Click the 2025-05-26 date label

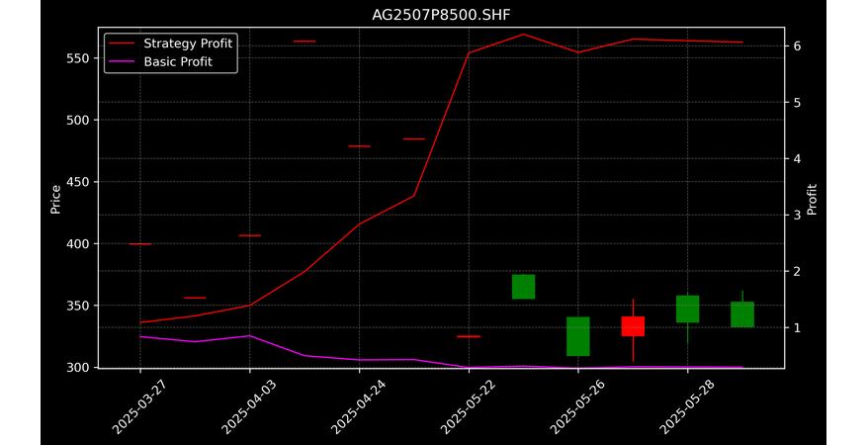click(x=577, y=406)
